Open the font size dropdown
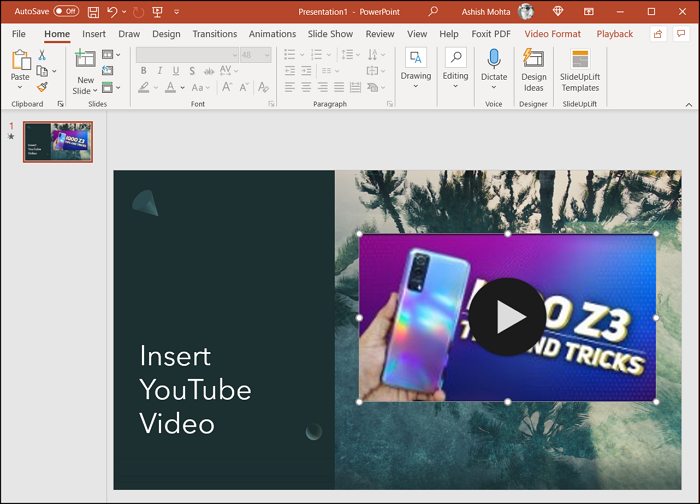Viewport: 700px width, 504px height. tap(267, 55)
